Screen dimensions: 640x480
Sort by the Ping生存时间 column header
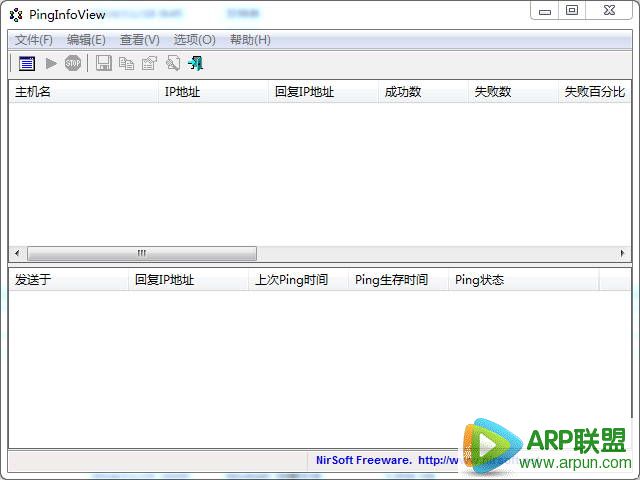pos(398,280)
